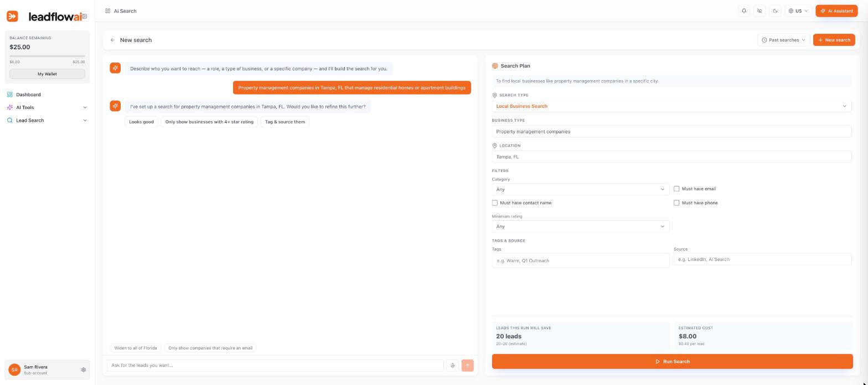
Task: Click the 20 leads estimate text
Action: click(509, 336)
